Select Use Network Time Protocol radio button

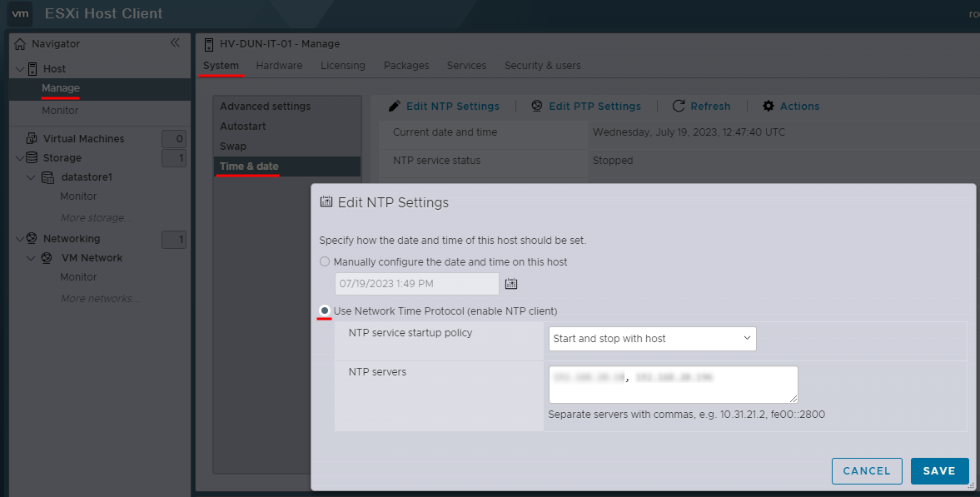(x=325, y=310)
